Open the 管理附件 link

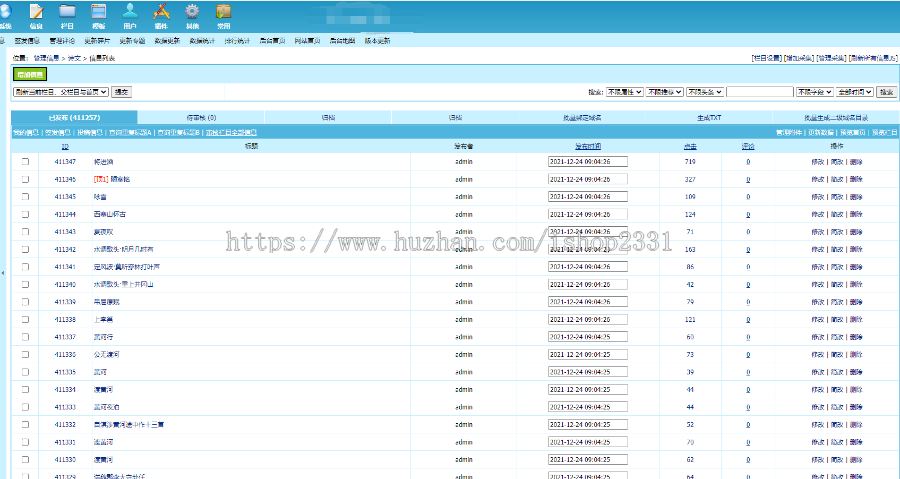click(789, 133)
